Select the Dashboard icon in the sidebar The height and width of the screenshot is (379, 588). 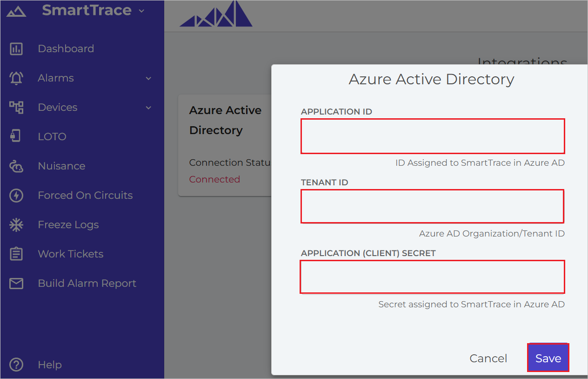coord(16,48)
